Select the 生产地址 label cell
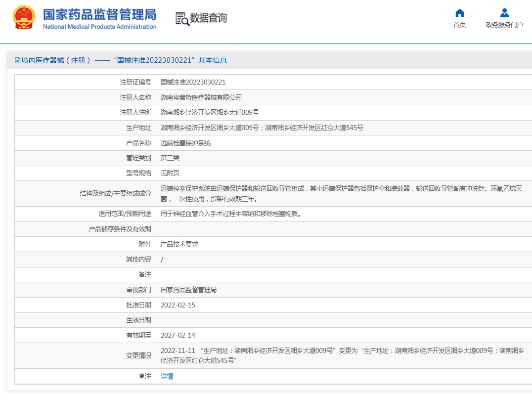The image size is (532, 394). click(x=85, y=128)
